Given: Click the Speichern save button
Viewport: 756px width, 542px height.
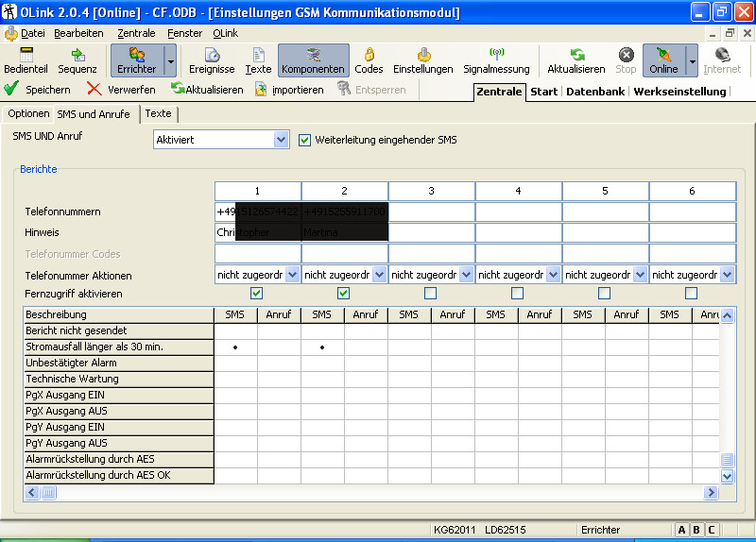Looking at the screenshot, I should pos(38,90).
